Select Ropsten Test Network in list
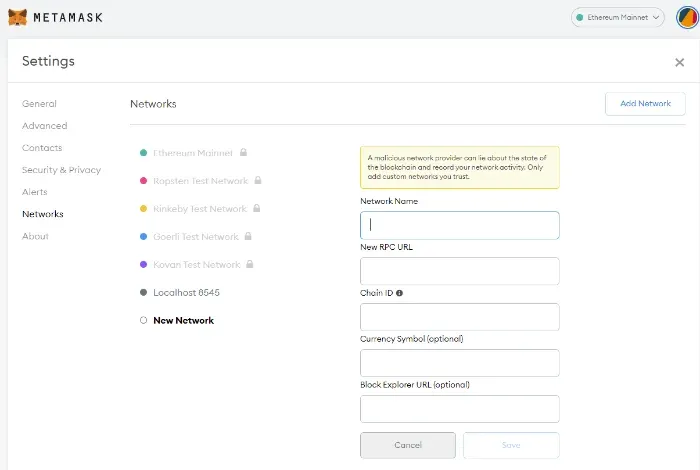700x470 pixels. click(x=200, y=181)
